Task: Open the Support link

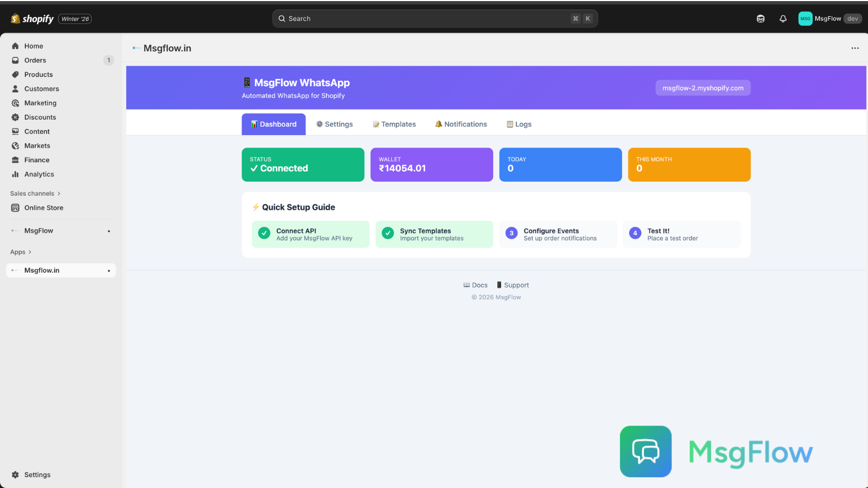Action: pyautogui.click(x=513, y=285)
